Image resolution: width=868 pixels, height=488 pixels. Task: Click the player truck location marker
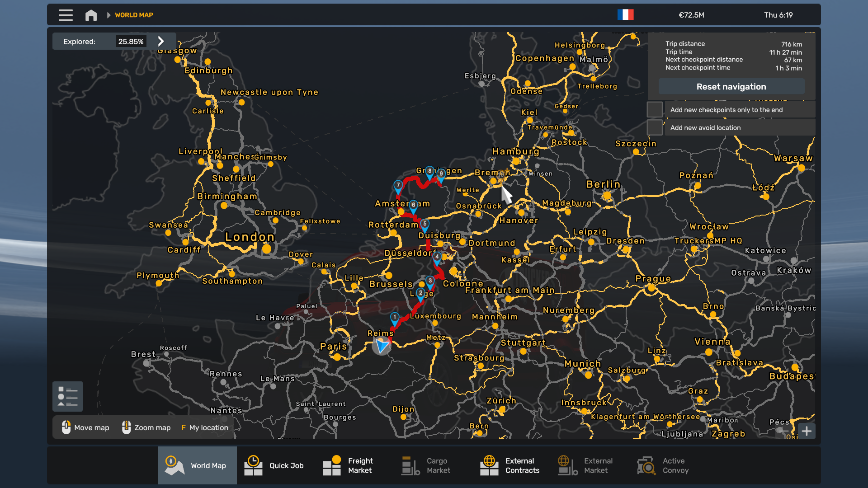point(382,346)
